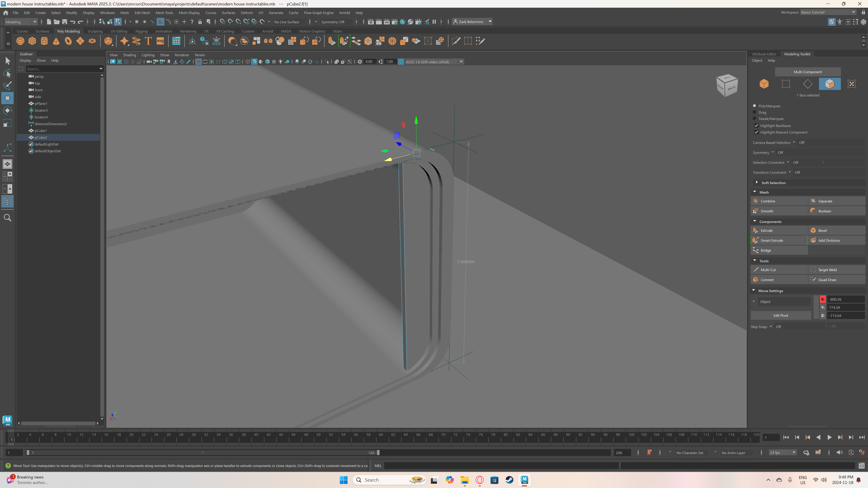Screen dimensions: 868x488
Task: Collapse the Move Settings section
Action: pos(754,291)
